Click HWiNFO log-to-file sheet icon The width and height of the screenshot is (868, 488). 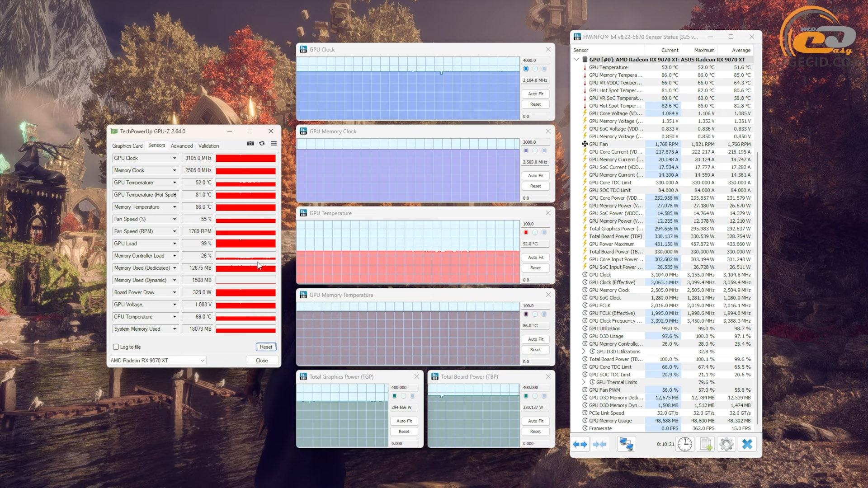pos(706,444)
